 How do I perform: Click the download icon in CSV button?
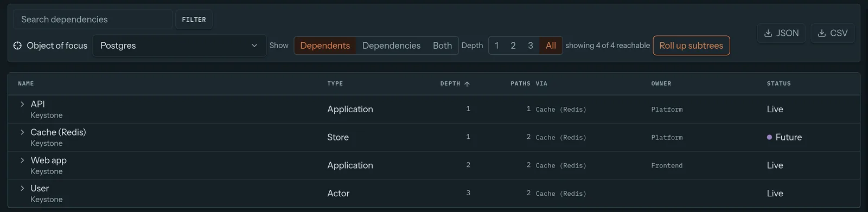coord(822,33)
